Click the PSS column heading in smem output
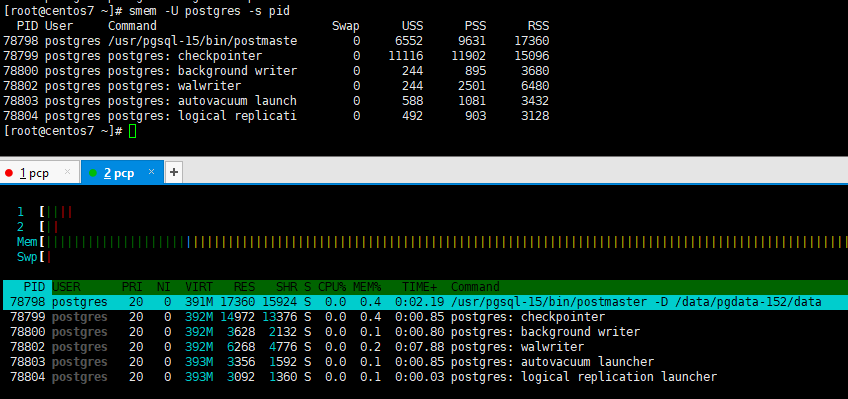848x399 pixels. 475,26
